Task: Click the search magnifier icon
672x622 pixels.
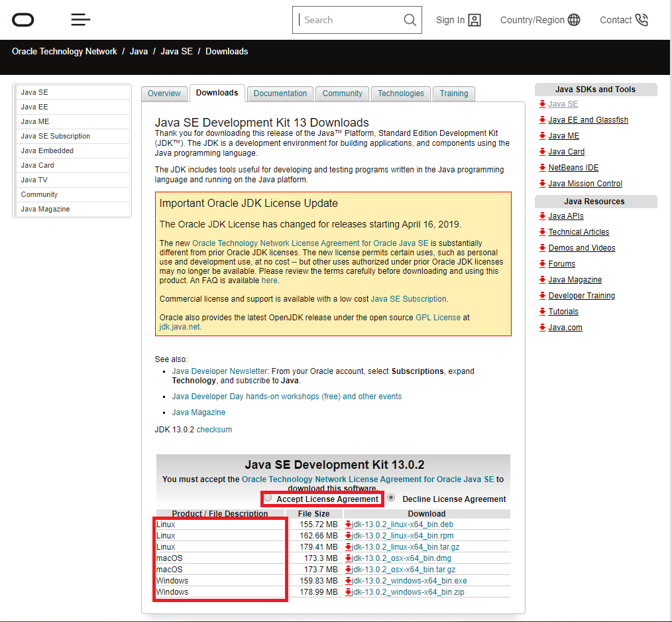Action: [410, 20]
